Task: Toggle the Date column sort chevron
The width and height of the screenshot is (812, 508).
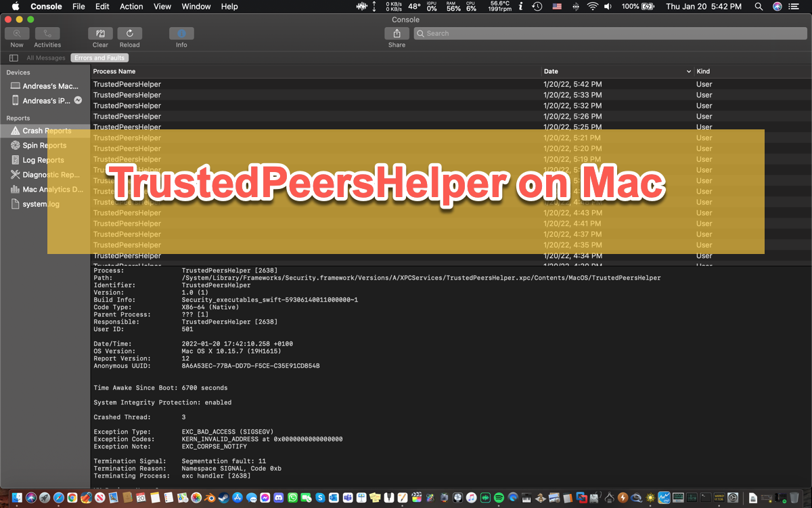Action: point(689,71)
